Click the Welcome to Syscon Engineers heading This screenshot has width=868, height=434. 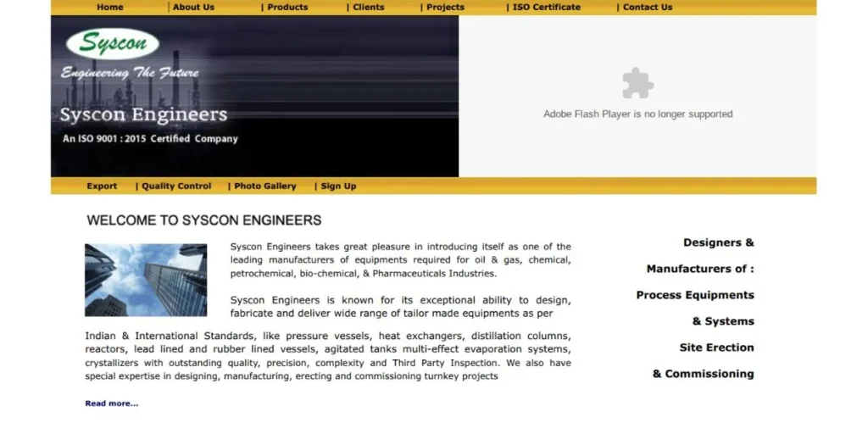tap(204, 220)
